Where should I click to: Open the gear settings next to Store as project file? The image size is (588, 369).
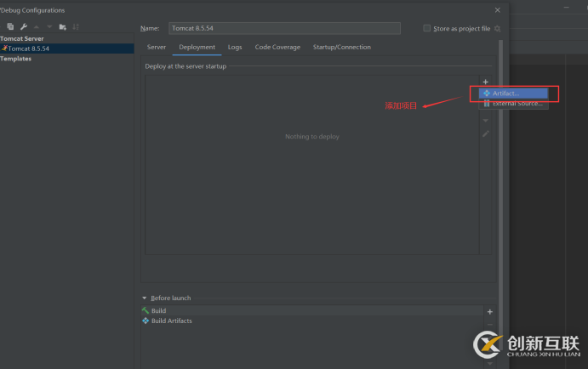[497, 28]
